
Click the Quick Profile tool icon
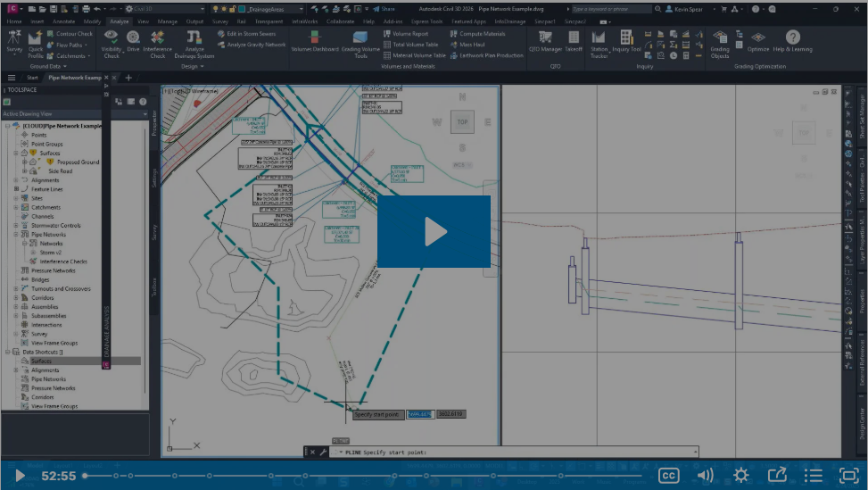click(36, 45)
